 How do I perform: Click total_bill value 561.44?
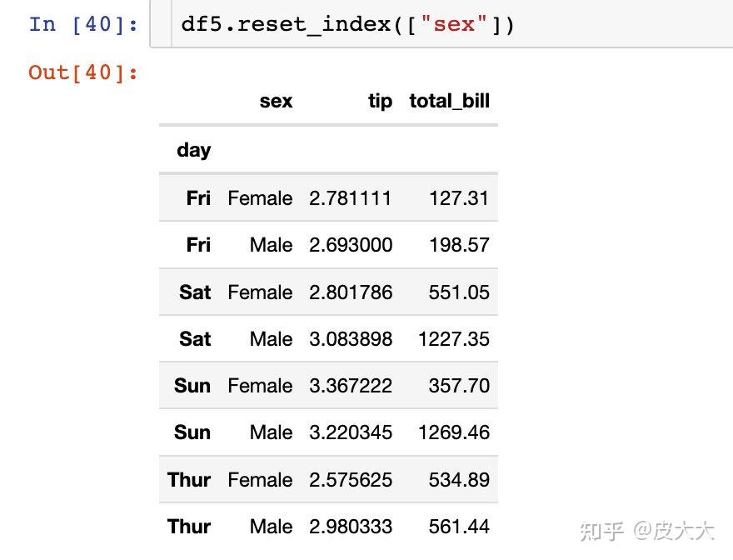[459, 527]
